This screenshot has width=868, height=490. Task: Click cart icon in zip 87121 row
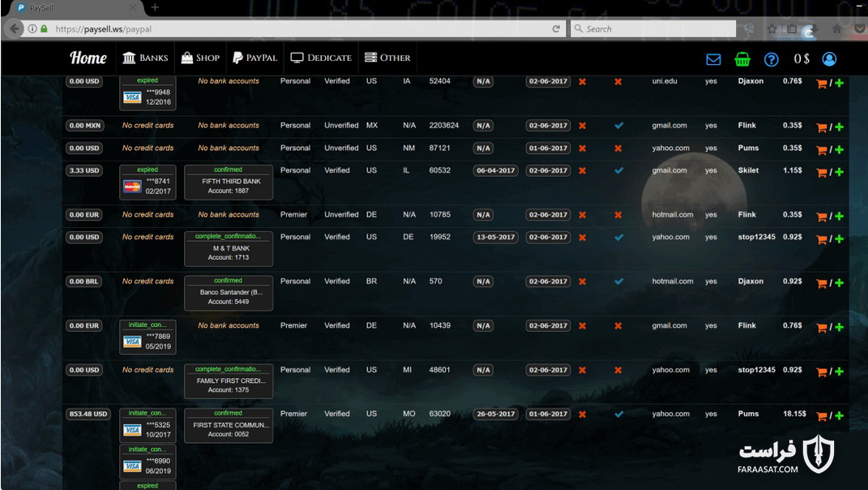(822, 151)
